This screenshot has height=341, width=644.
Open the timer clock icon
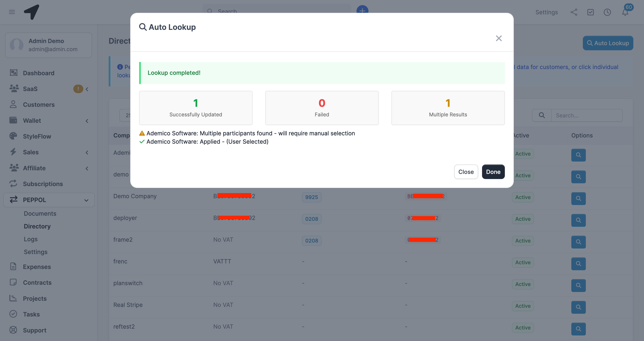607,12
